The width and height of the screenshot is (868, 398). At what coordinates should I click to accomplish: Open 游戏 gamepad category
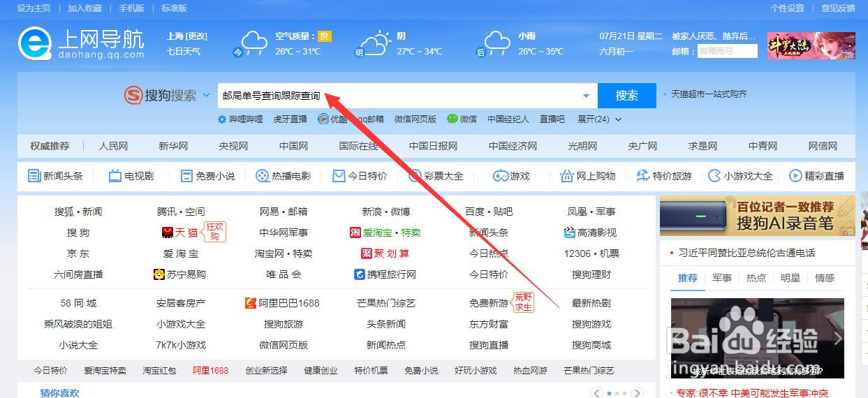click(500, 176)
